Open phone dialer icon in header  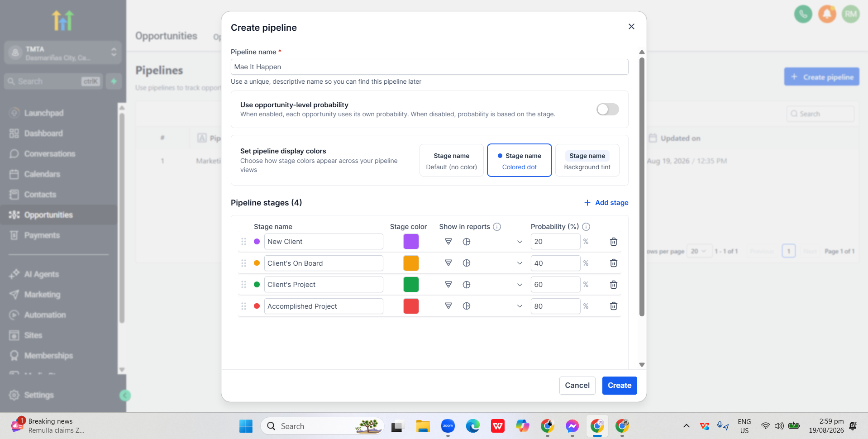[803, 14]
